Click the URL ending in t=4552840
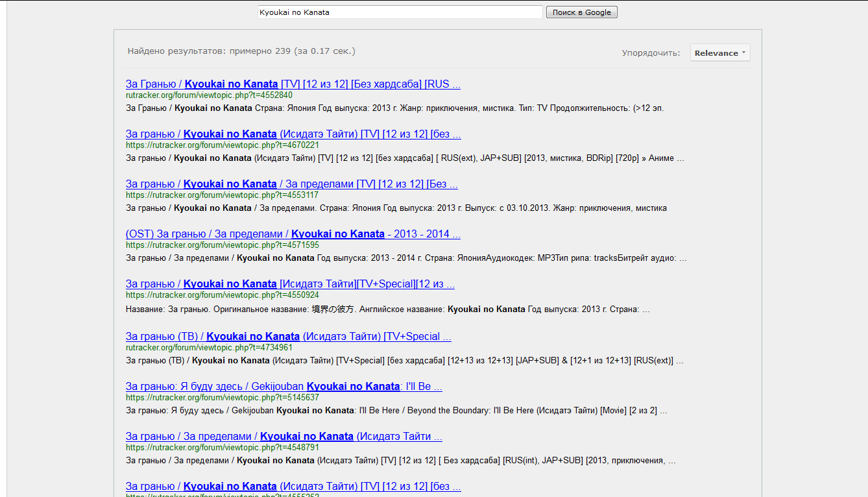Image resolution: width=868 pixels, height=497 pixels. click(x=209, y=95)
